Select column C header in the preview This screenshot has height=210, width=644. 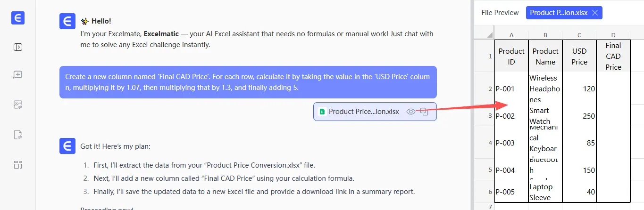pos(579,35)
